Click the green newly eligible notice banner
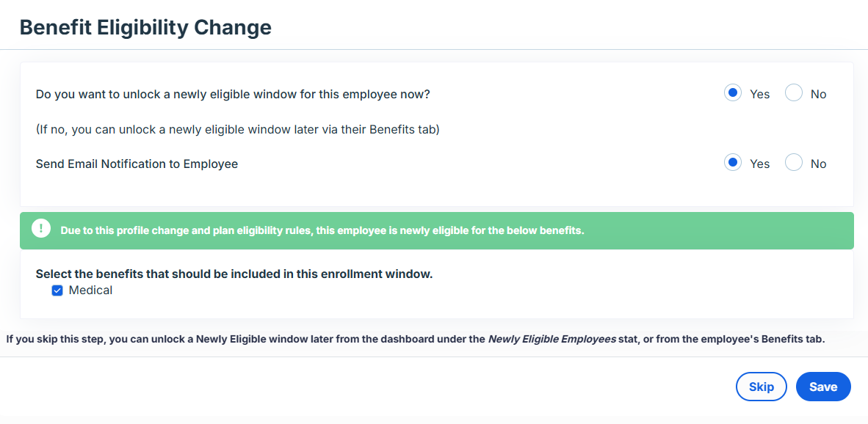 click(437, 230)
